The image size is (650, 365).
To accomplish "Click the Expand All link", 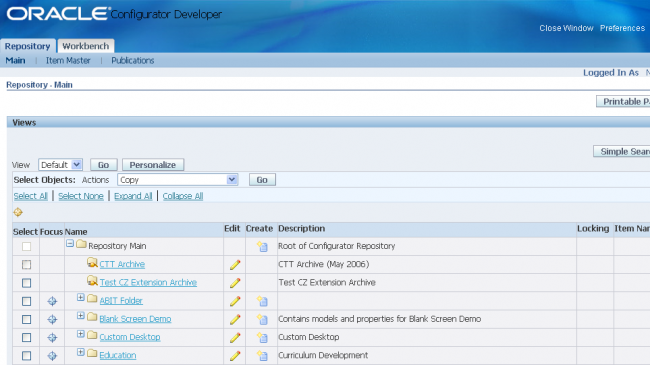I will click(133, 196).
